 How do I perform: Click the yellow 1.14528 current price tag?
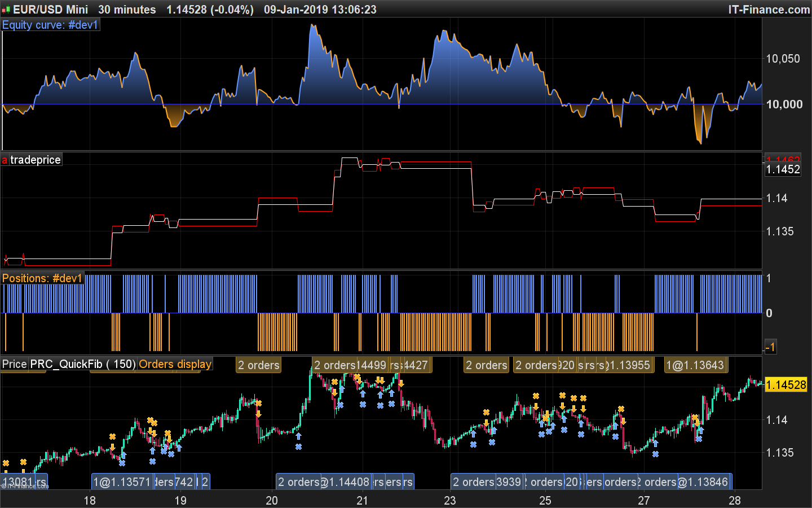tap(786, 385)
